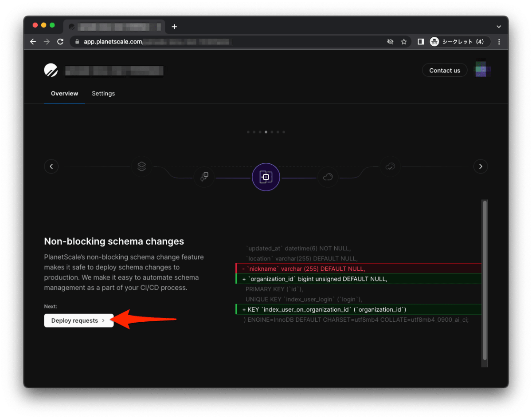Viewport: 532px width, 419px height.
Task: Click the page vertical scrollbar
Action: (485, 281)
